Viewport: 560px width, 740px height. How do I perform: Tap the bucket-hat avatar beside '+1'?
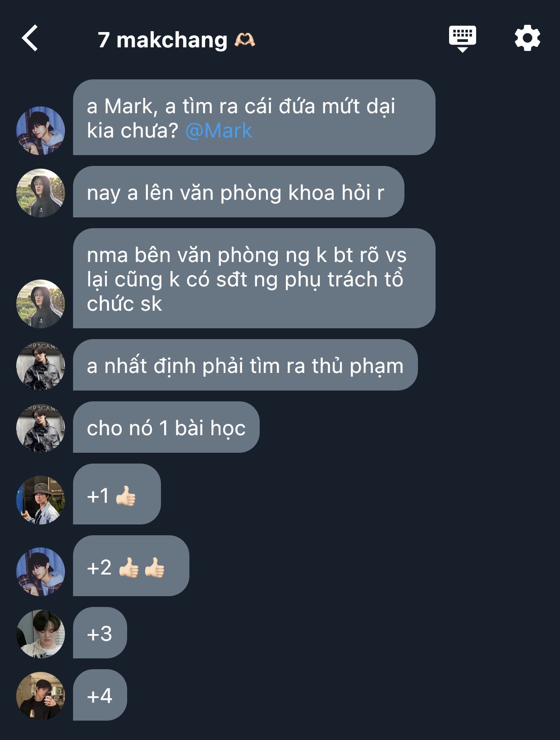click(41, 500)
